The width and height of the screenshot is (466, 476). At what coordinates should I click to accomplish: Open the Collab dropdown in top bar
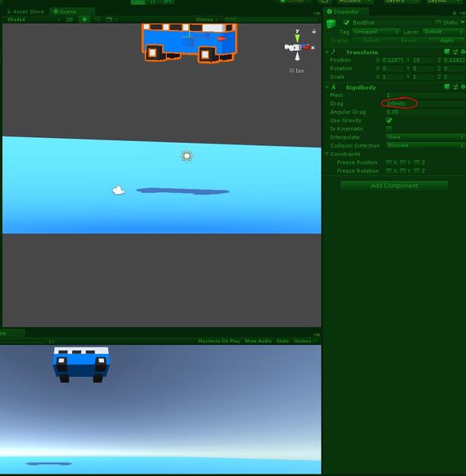295,2
